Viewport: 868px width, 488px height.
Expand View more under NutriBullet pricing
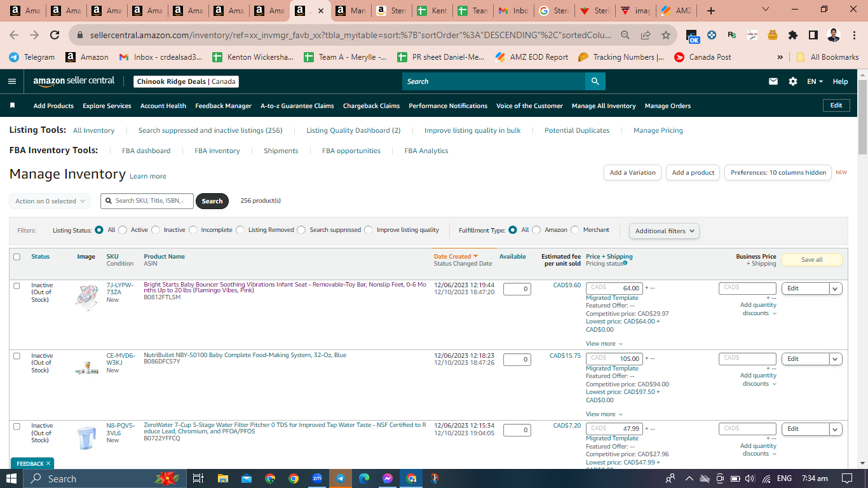coord(604,414)
